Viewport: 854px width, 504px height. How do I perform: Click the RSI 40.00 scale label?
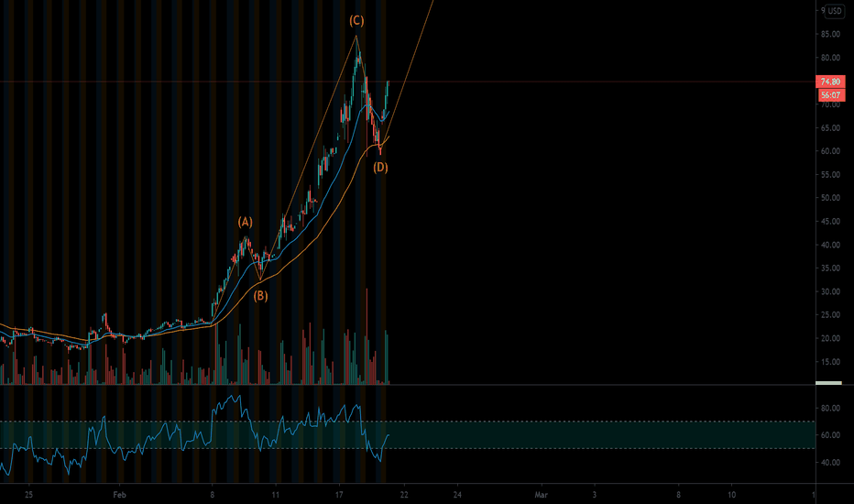tap(830, 463)
